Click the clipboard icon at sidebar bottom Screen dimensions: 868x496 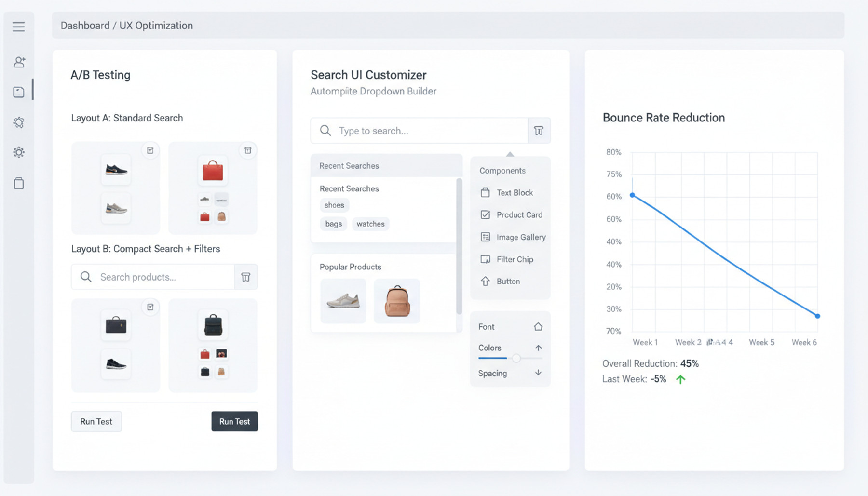(19, 183)
